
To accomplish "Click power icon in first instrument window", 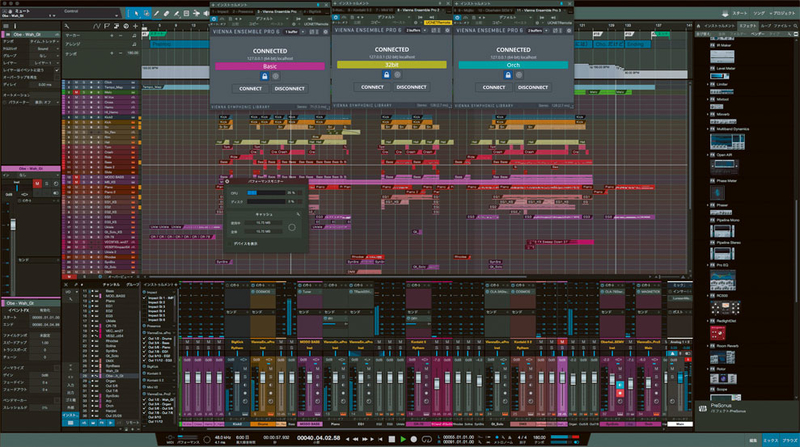I will pyautogui.click(x=214, y=19).
